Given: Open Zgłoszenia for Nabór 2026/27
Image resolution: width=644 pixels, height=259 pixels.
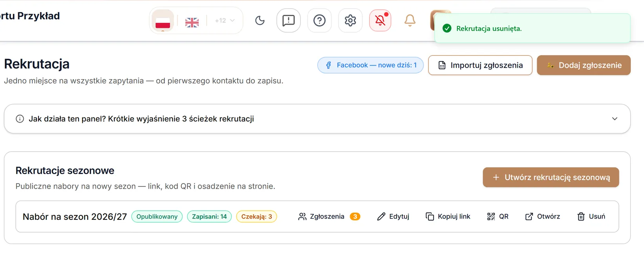Looking at the screenshot, I should coord(329,217).
